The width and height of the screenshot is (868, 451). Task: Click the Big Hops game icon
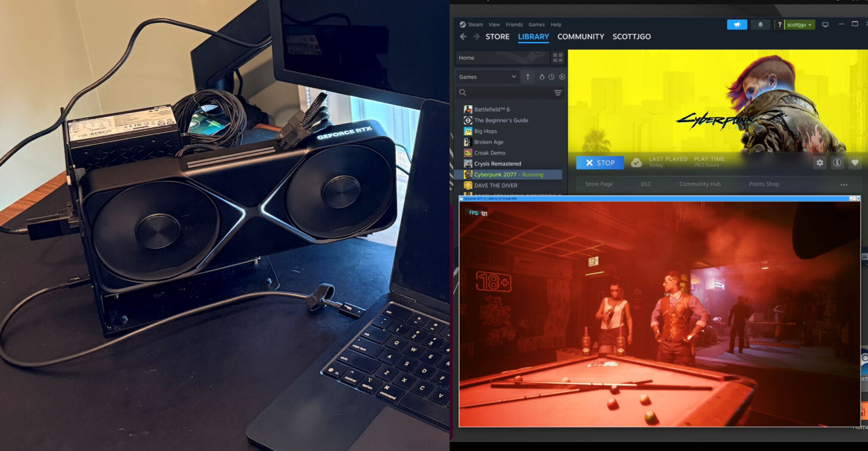(x=468, y=131)
